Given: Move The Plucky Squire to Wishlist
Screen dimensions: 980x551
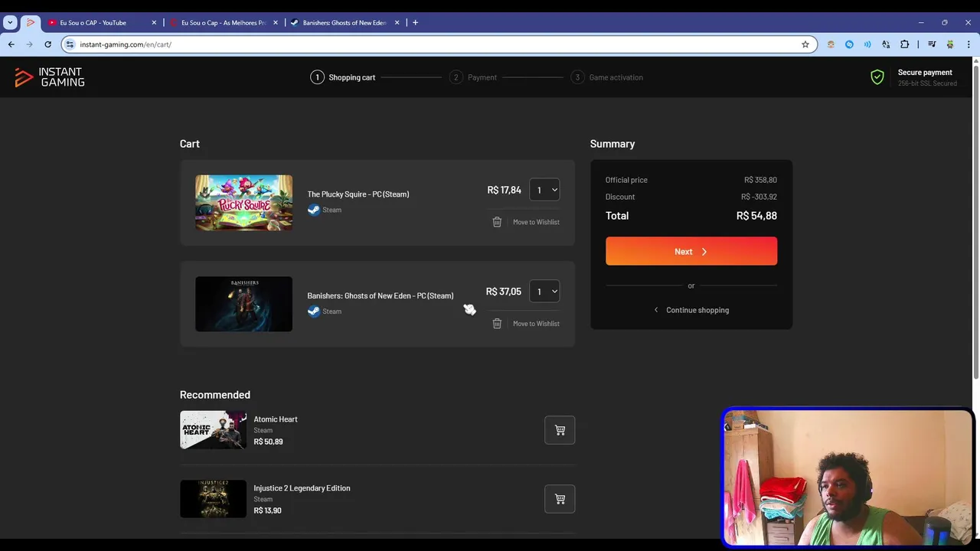Looking at the screenshot, I should pos(536,222).
